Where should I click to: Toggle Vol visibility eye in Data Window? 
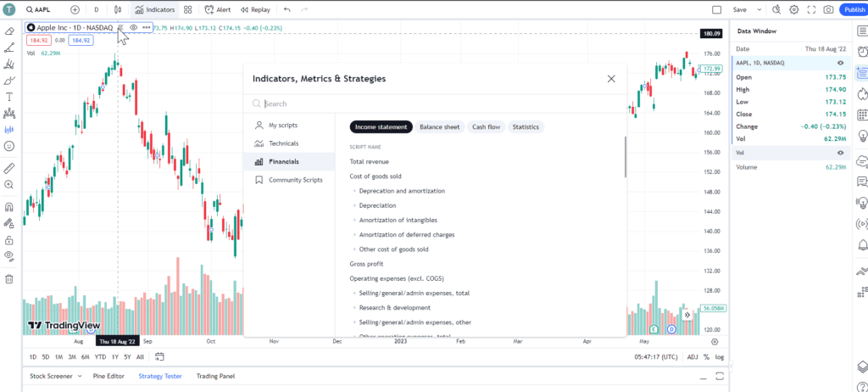point(840,153)
